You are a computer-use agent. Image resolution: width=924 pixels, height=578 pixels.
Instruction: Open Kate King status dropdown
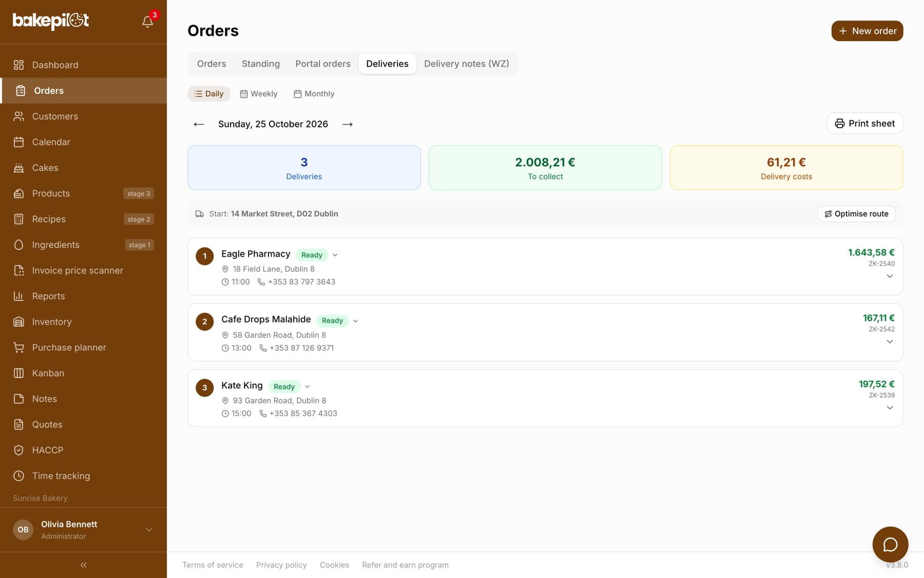pos(307,386)
